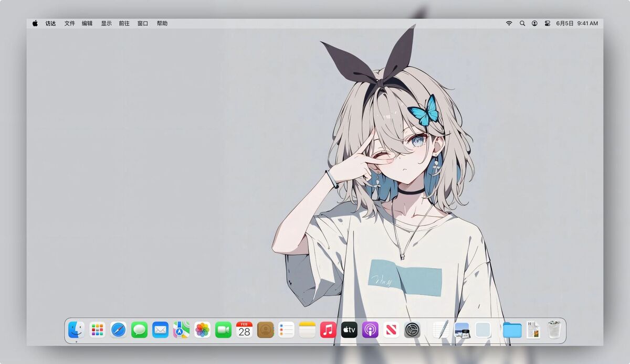Open Photos app in dock
630x364 pixels.
(202, 330)
